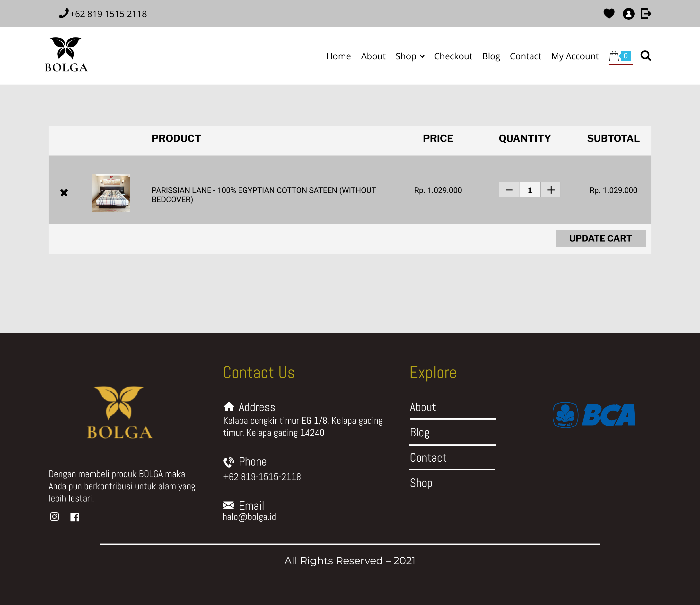700x605 pixels.
Task: Open the Facebook icon in the footer
Action: pyautogui.click(x=75, y=517)
